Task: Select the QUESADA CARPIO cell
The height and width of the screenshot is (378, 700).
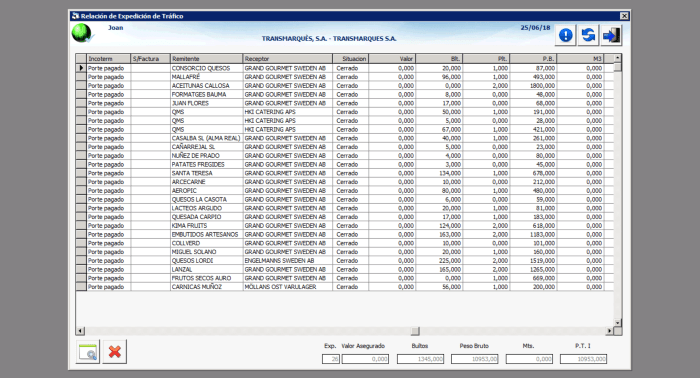Action: pos(207,217)
